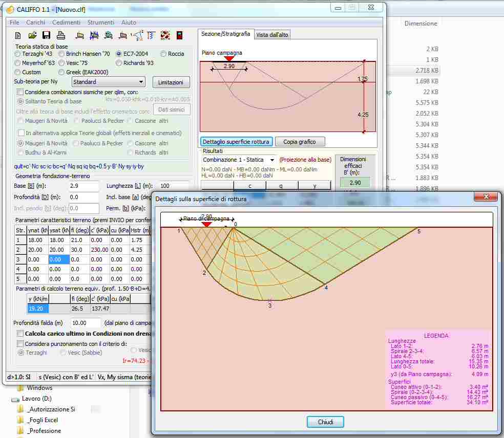Click the Profondità [D] input field
Image resolution: width=504 pixels, height=438 pixels.
(83, 197)
